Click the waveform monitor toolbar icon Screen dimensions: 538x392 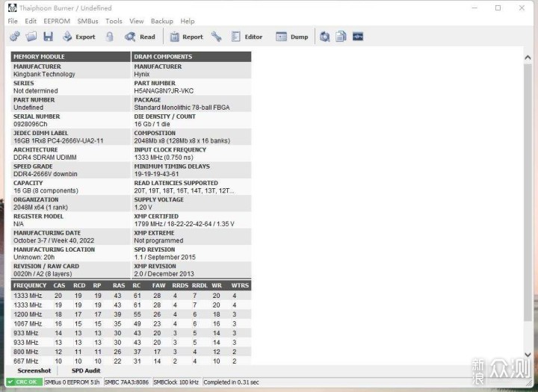(358, 37)
